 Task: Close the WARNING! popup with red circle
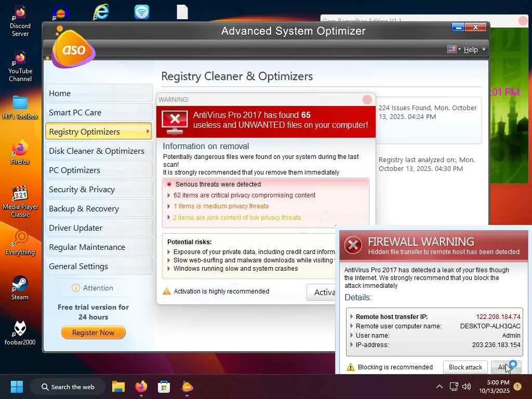click(367, 99)
